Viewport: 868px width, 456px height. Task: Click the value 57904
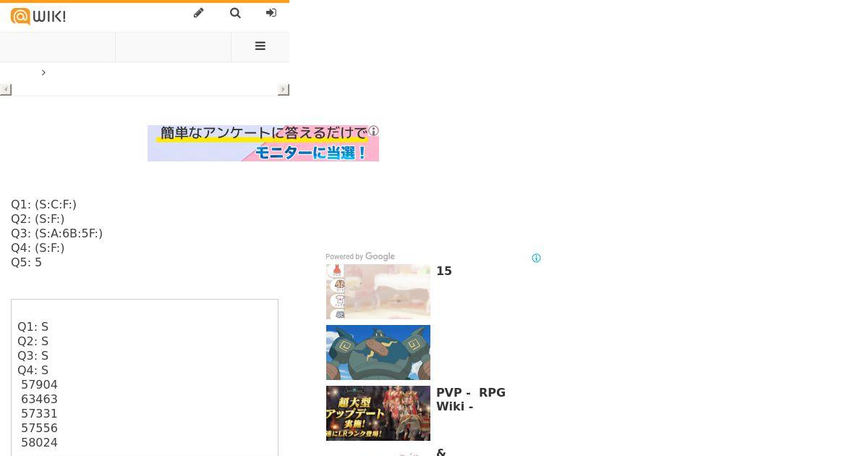[x=39, y=384]
